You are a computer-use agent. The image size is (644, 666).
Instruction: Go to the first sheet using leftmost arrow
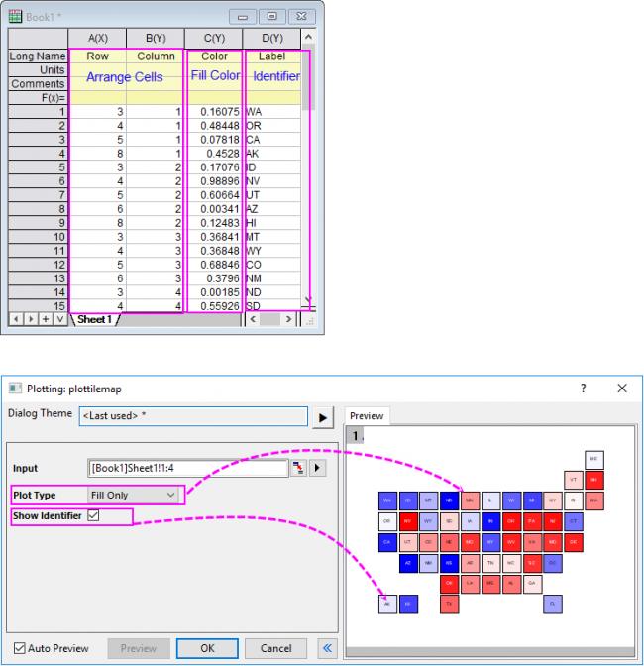click(16, 319)
